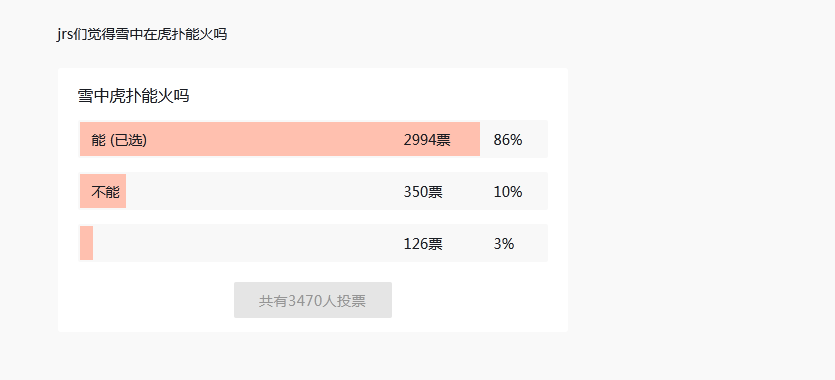Image resolution: width=835 pixels, height=380 pixels.
Task: Click the 126票 vote count
Action: click(x=423, y=244)
